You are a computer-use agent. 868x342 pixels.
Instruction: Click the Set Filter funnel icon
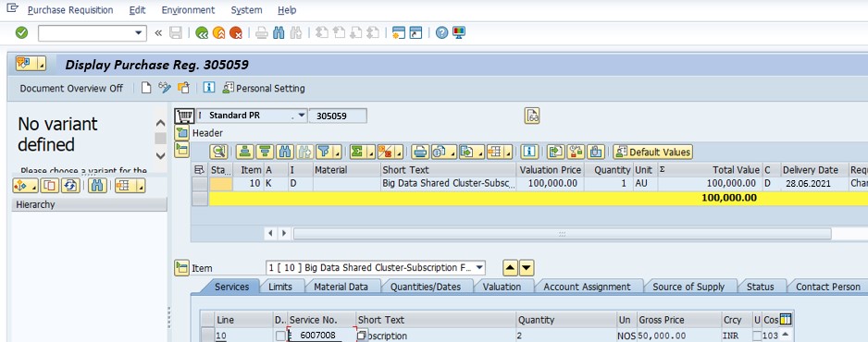pyautogui.click(x=325, y=152)
